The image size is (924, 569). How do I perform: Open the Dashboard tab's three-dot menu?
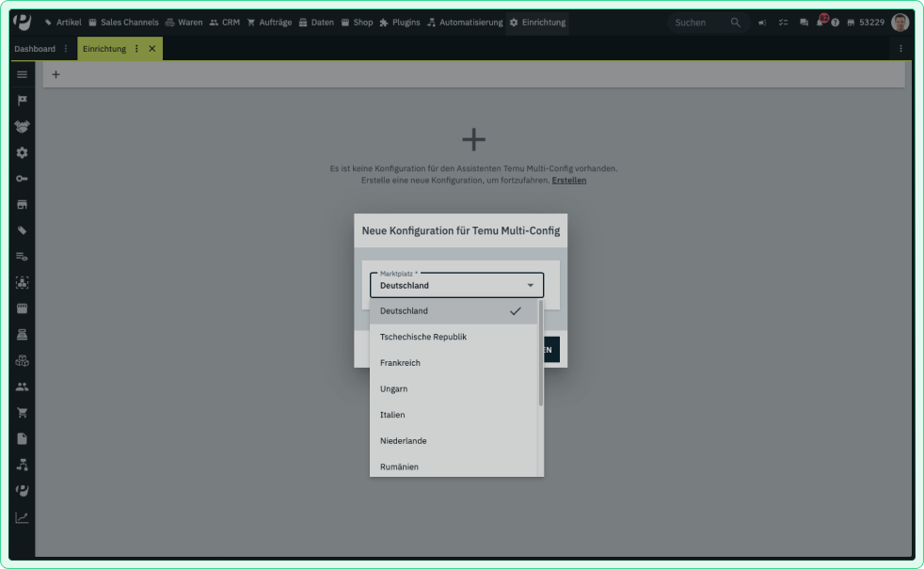click(x=66, y=49)
